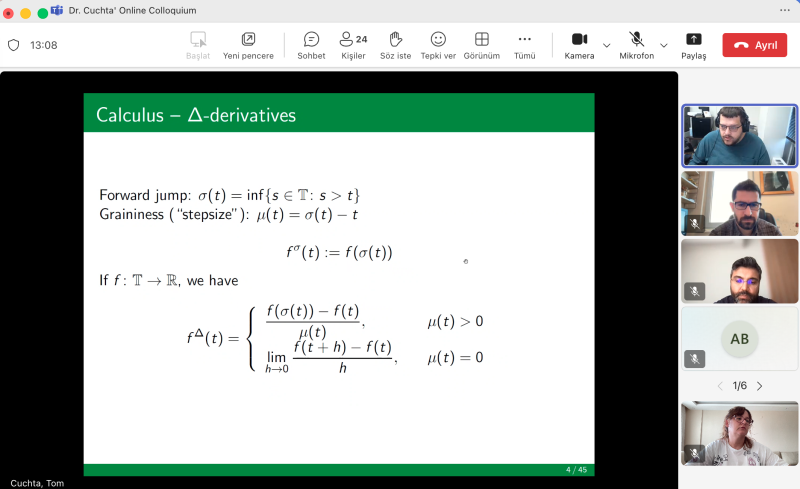Click the shared slide presentation area
Screen dimensions: 800x489
point(338,285)
